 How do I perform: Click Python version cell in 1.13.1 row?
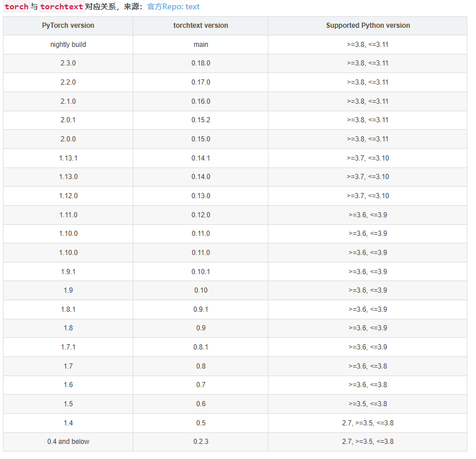(368, 158)
